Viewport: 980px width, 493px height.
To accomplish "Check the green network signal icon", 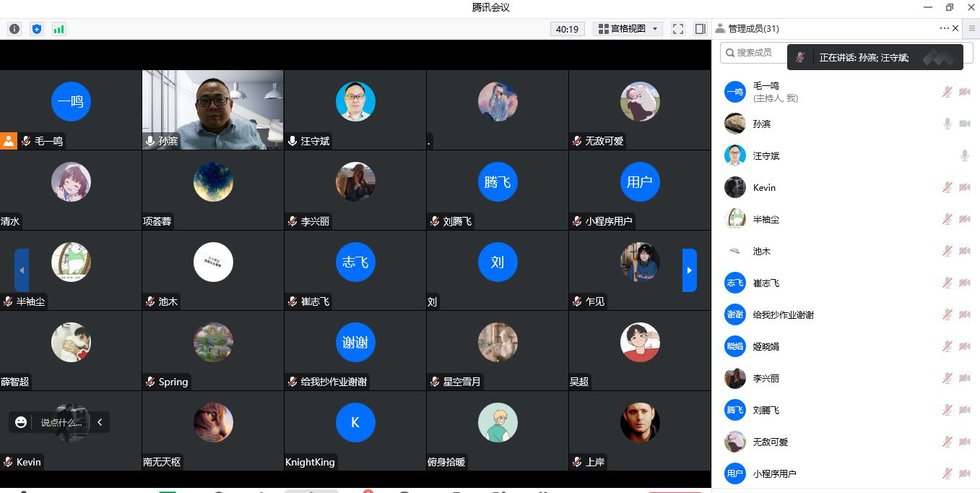I will (58, 29).
